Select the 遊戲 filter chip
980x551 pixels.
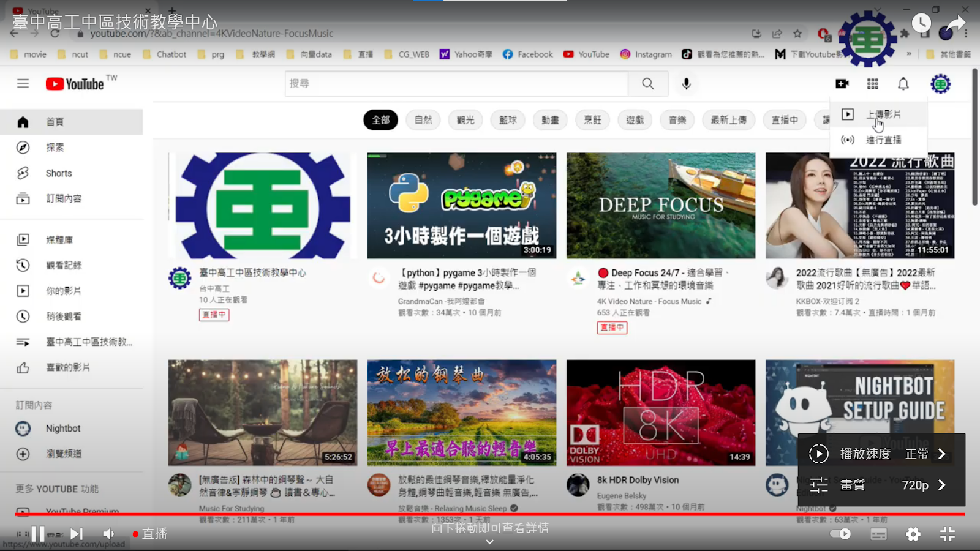click(635, 120)
